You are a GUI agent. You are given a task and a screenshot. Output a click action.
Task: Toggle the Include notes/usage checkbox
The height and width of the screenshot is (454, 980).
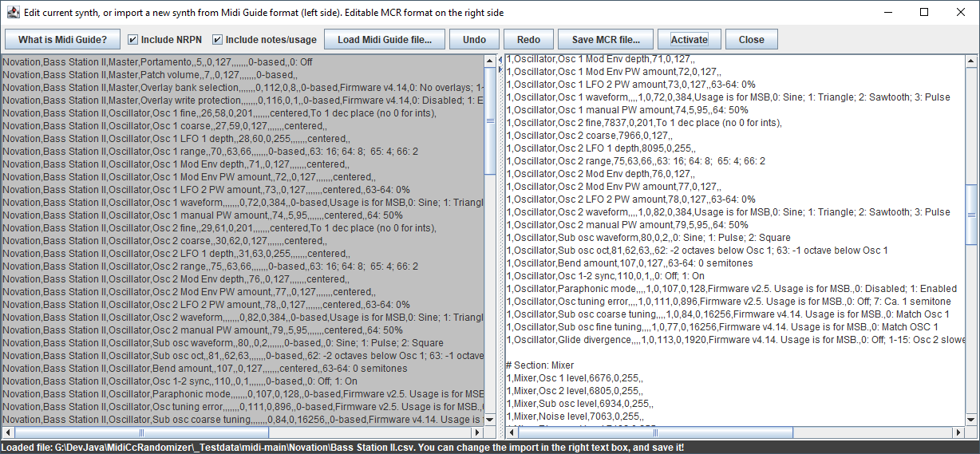(x=218, y=39)
